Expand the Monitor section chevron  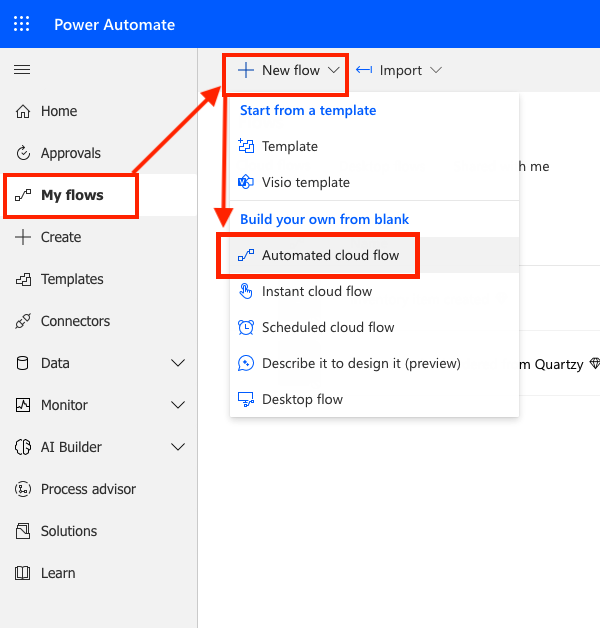178,405
